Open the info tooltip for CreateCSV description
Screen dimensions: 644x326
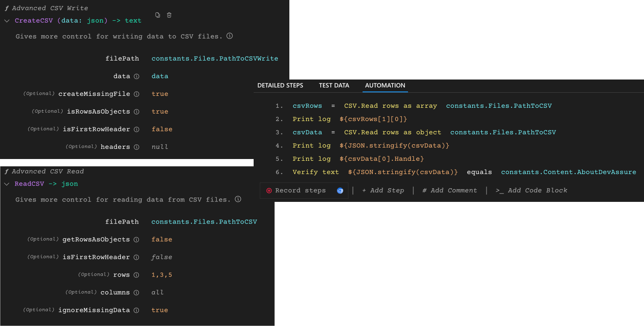click(229, 36)
